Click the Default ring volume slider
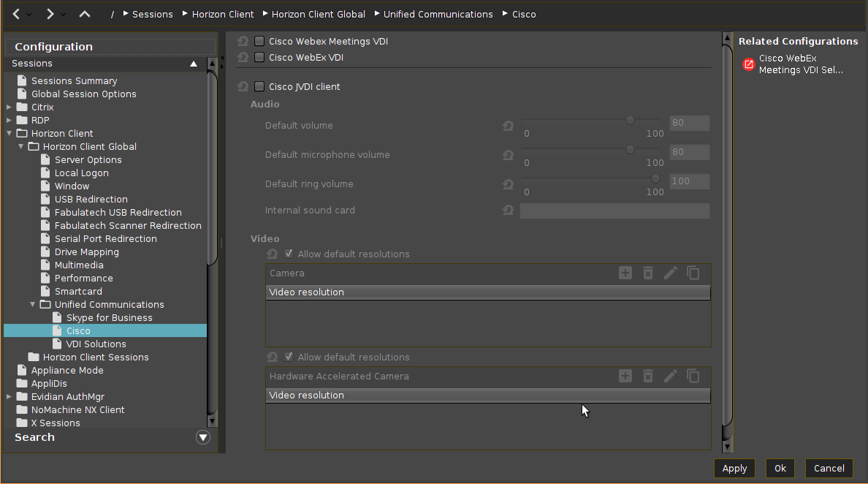868x484 pixels. (590, 180)
